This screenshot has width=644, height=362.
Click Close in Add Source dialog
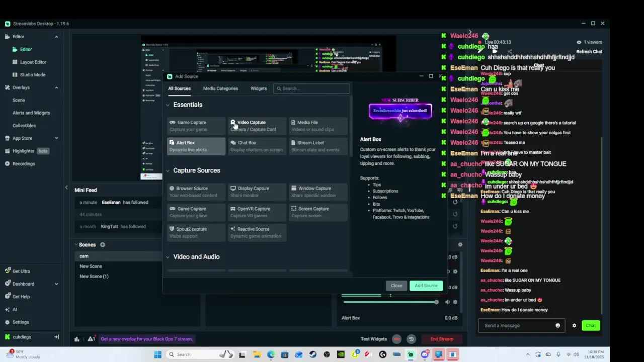(396, 286)
